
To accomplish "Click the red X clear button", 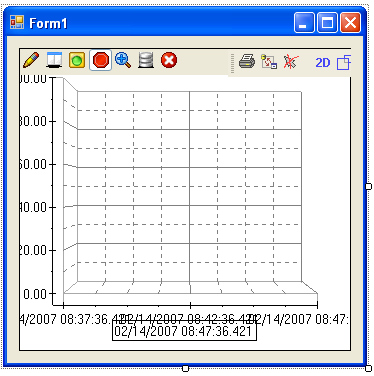I will 169,61.
